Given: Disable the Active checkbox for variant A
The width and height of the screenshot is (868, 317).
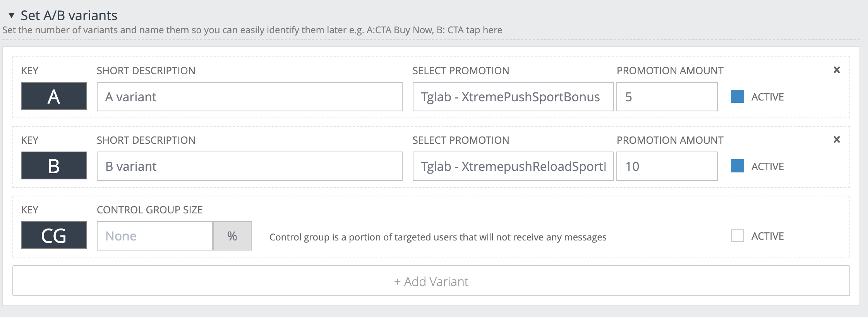Looking at the screenshot, I should [737, 97].
